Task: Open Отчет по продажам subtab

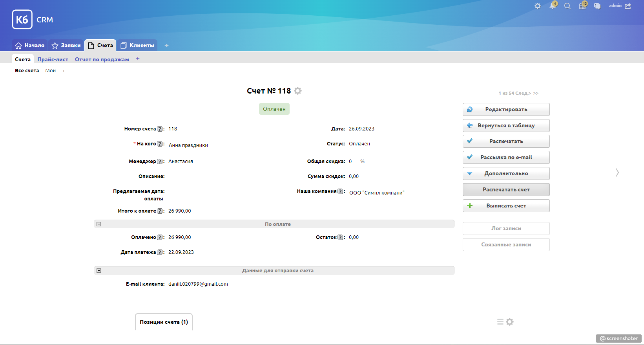Action: pos(102,59)
